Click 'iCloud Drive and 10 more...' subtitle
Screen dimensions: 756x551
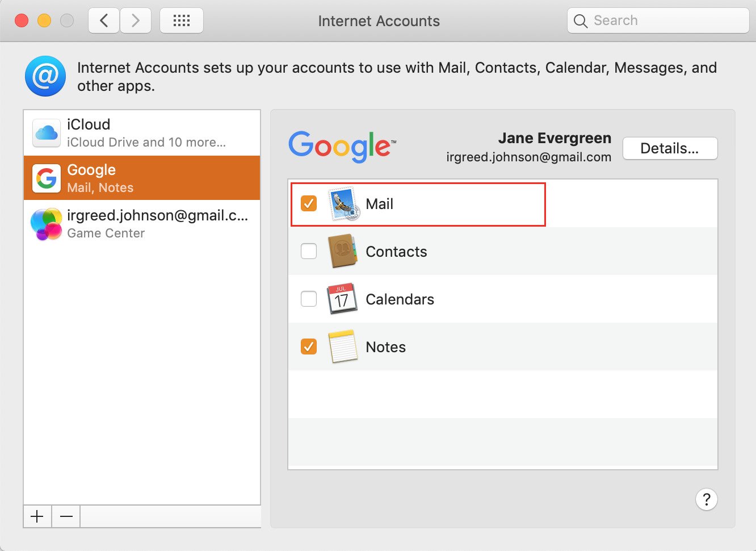pyautogui.click(x=146, y=143)
